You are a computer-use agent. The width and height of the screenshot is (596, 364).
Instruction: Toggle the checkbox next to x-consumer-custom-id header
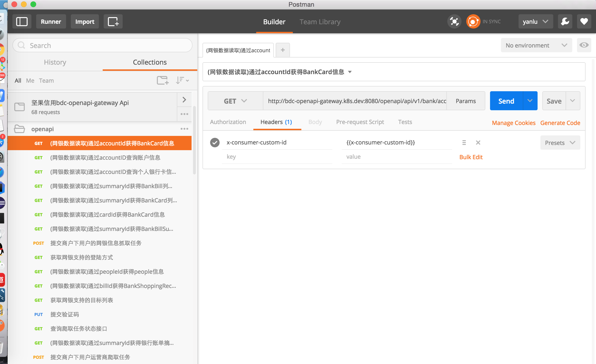click(x=215, y=142)
